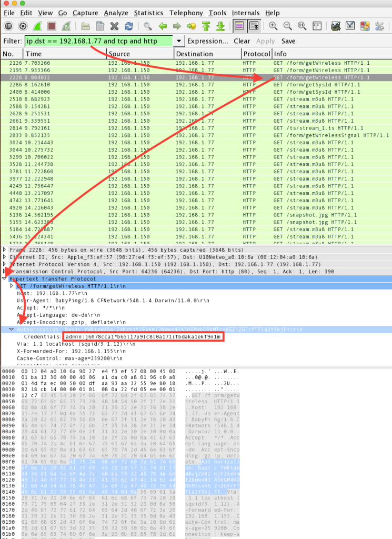The height and width of the screenshot is (539, 392).
Task: Open the Expression… filter builder
Action: 208,41
